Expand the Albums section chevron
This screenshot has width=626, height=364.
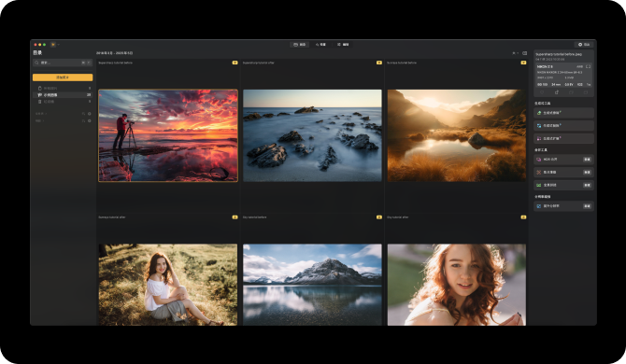click(43, 120)
